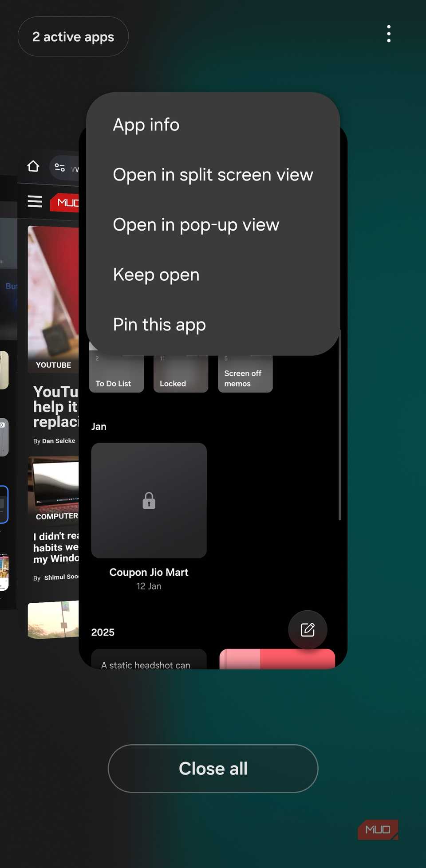This screenshot has height=868, width=426.
Task: Open the red-pink note thumbnail
Action: tap(277, 659)
